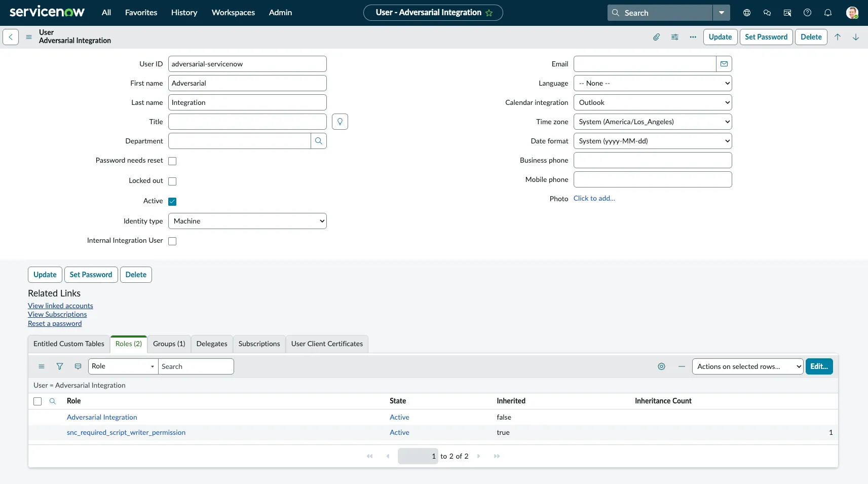Open the Reset a password link
Image resolution: width=868 pixels, height=484 pixels.
click(x=55, y=323)
